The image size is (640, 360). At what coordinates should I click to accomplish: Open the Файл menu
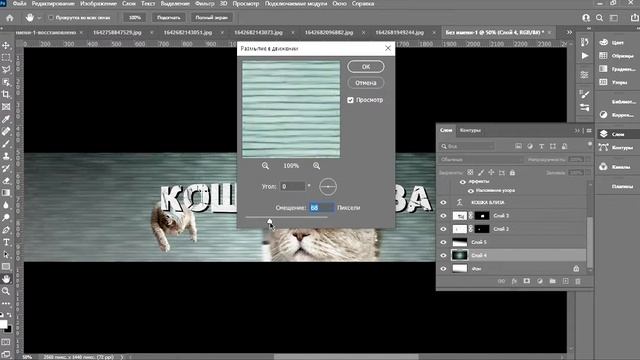[x=19, y=4]
